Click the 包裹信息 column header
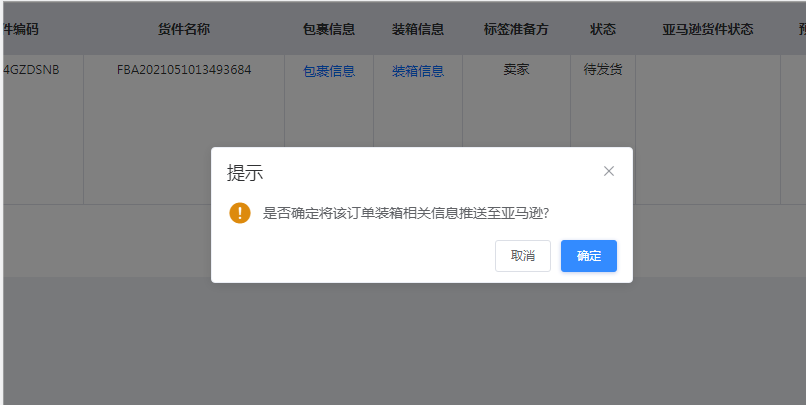 click(329, 29)
